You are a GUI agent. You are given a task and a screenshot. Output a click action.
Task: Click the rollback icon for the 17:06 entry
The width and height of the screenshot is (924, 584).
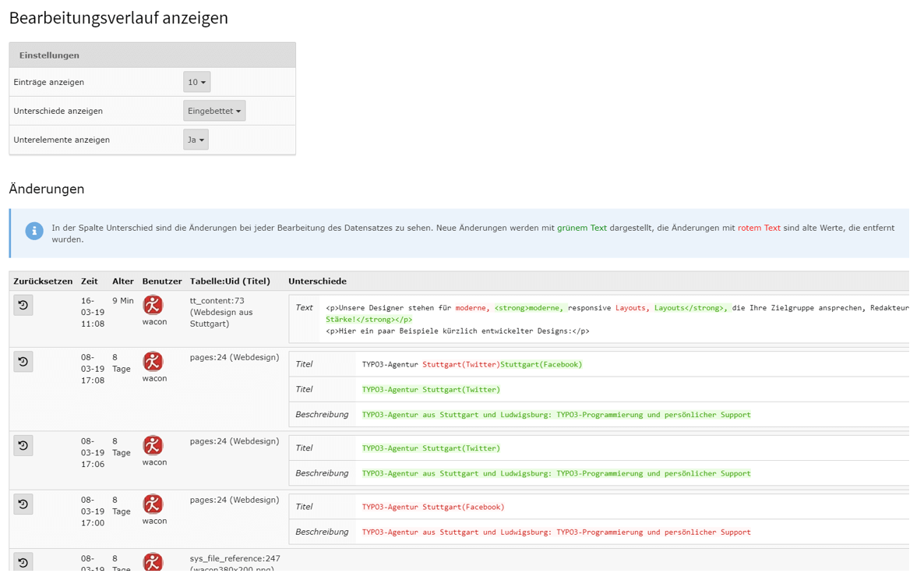[23, 445]
